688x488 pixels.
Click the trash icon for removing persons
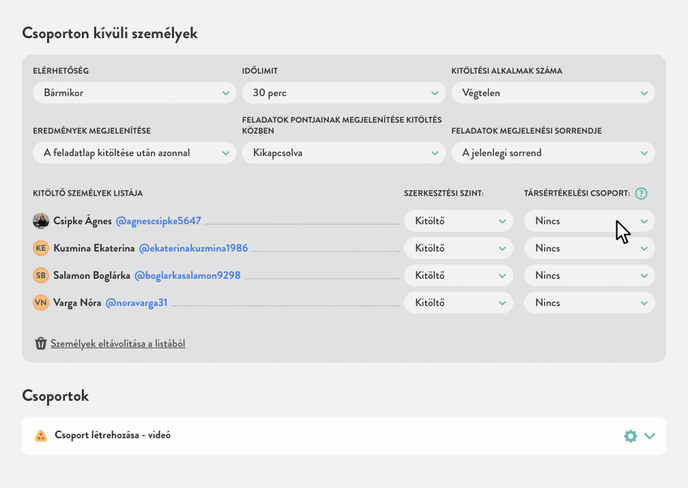[41, 343]
